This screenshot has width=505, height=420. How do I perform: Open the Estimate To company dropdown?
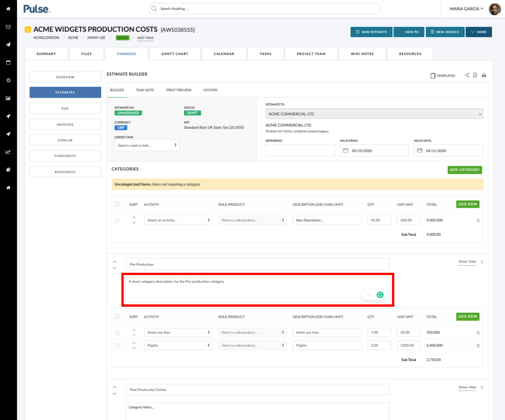[374, 114]
